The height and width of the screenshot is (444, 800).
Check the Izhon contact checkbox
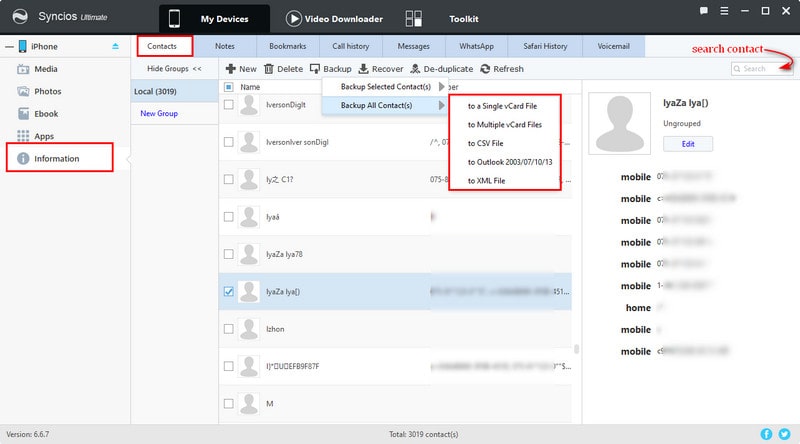229,328
